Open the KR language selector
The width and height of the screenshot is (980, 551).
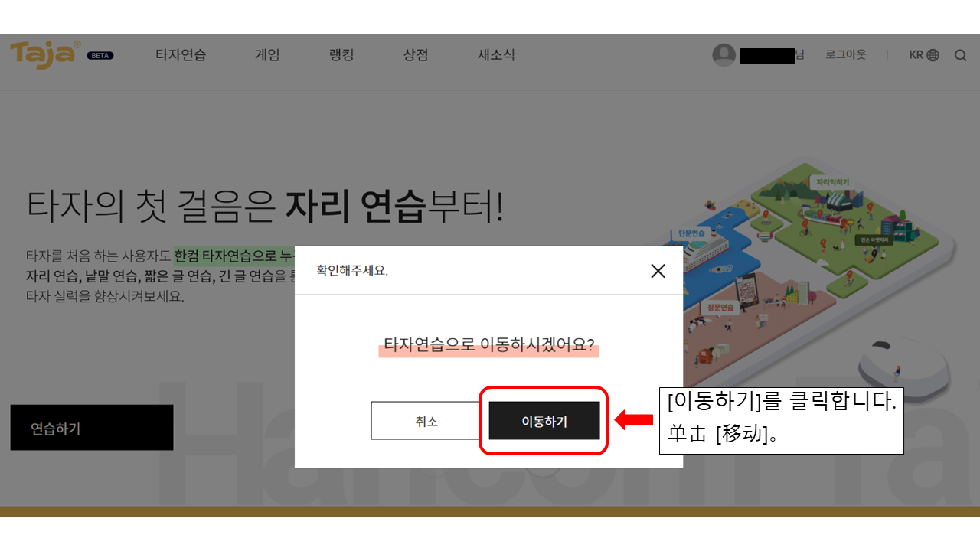(x=924, y=55)
